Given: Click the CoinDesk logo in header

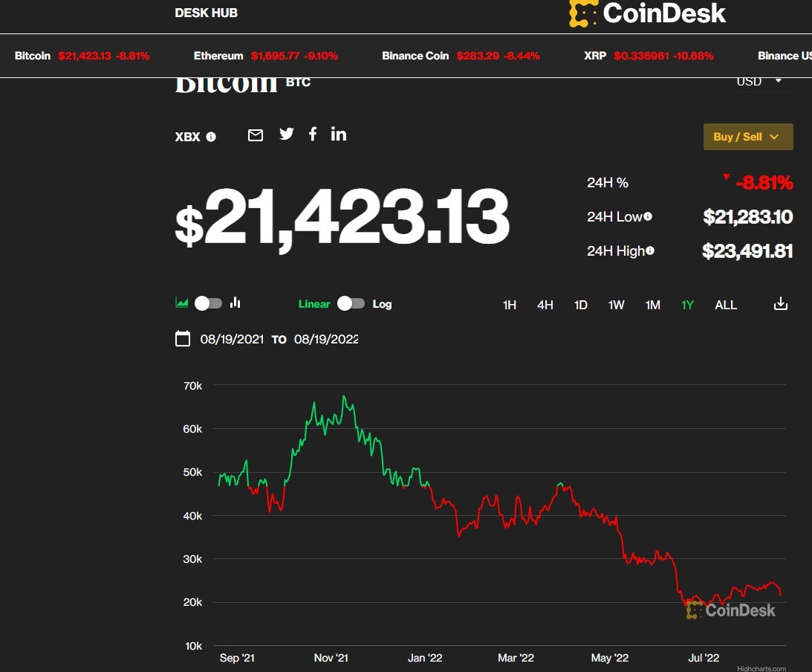Looking at the screenshot, I should tap(647, 13).
